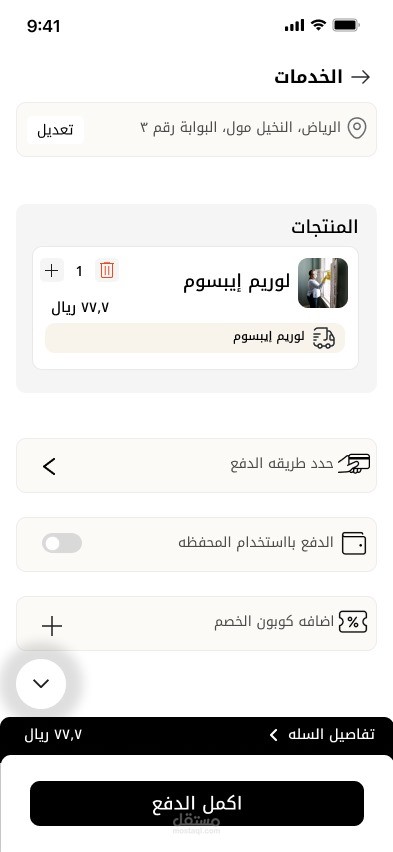The image size is (393, 852).
Task: Increase quantity with the plus stepper
Action: click(x=52, y=271)
